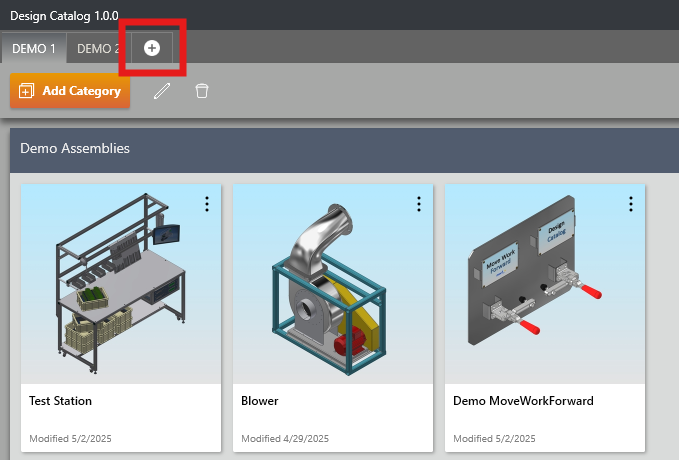Click the plus icon to add a new tab
This screenshot has width=679, height=460.
152,48
